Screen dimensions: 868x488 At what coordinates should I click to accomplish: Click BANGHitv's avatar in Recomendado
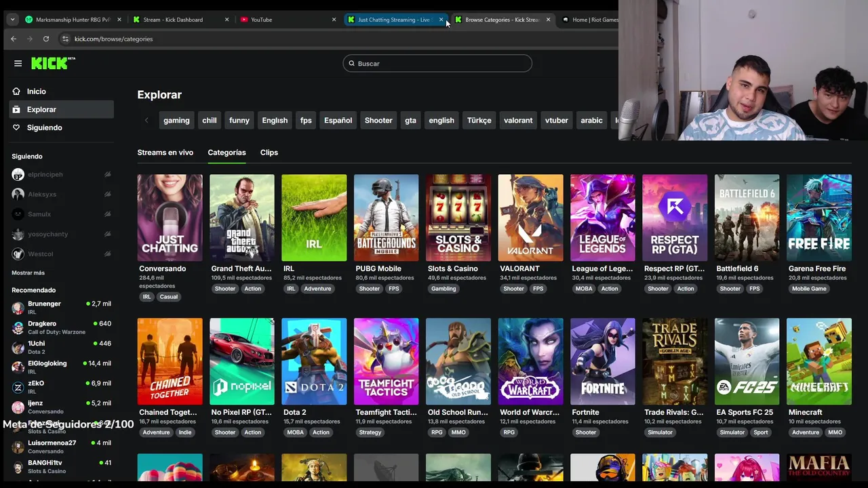pyautogui.click(x=18, y=467)
